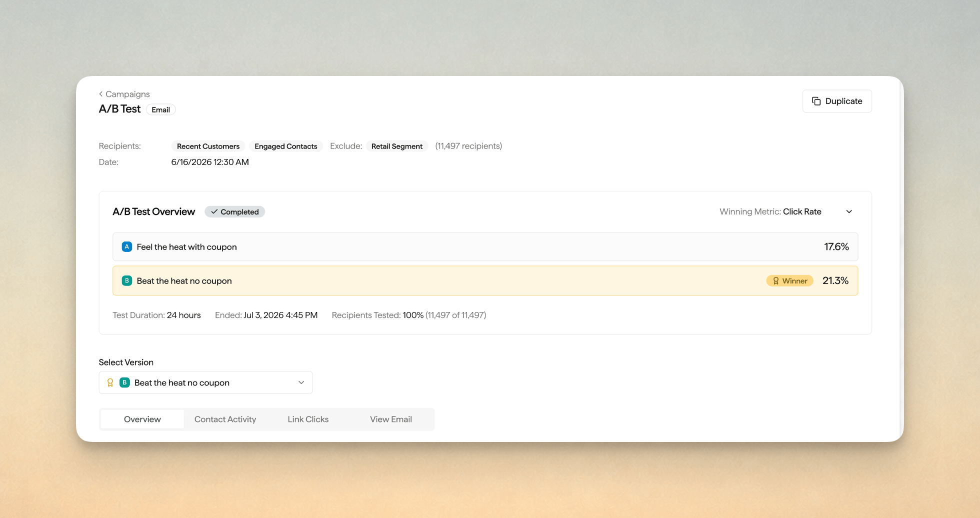Switch to the Overview tab
Image resolution: width=980 pixels, height=518 pixels.
coord(142,419)
